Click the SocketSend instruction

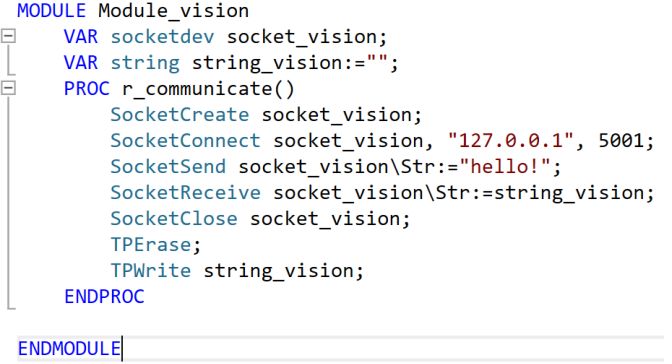168,167
